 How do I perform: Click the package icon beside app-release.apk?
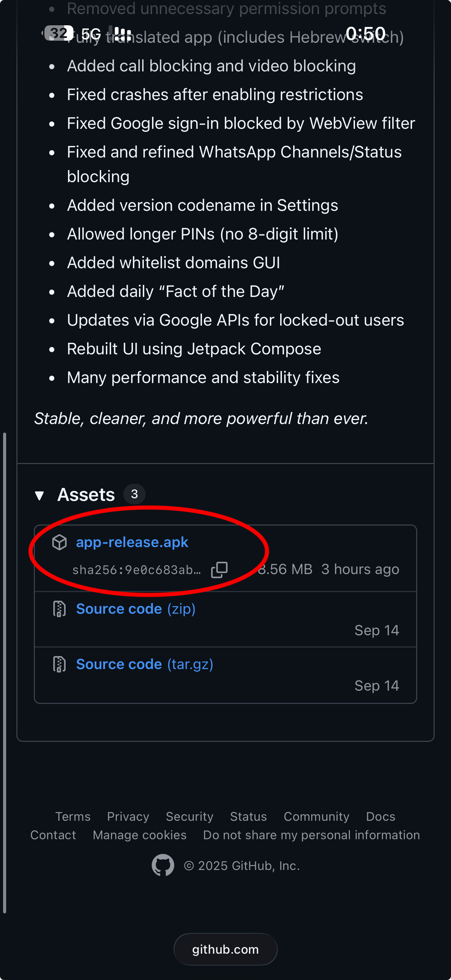click(x=59, y=542)
